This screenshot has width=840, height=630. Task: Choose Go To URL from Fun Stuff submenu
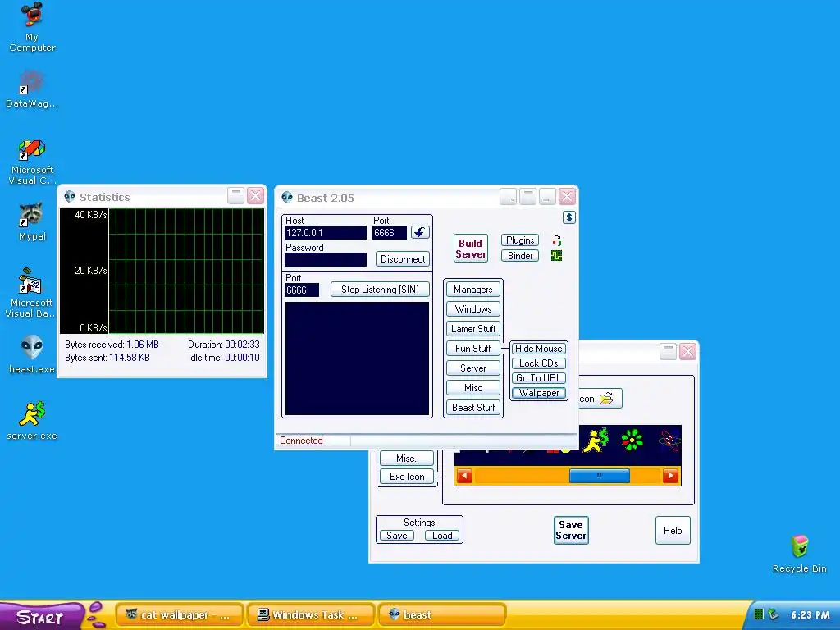[x=538, y=378]
